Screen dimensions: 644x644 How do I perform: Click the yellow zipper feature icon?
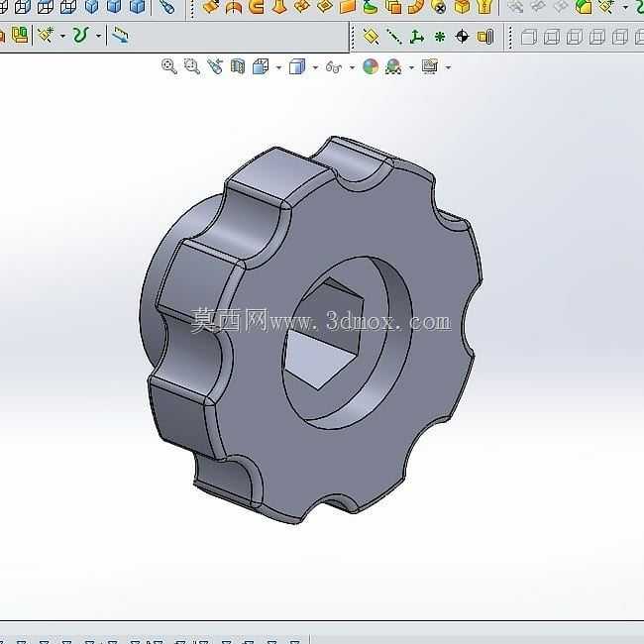pos(485,7)
